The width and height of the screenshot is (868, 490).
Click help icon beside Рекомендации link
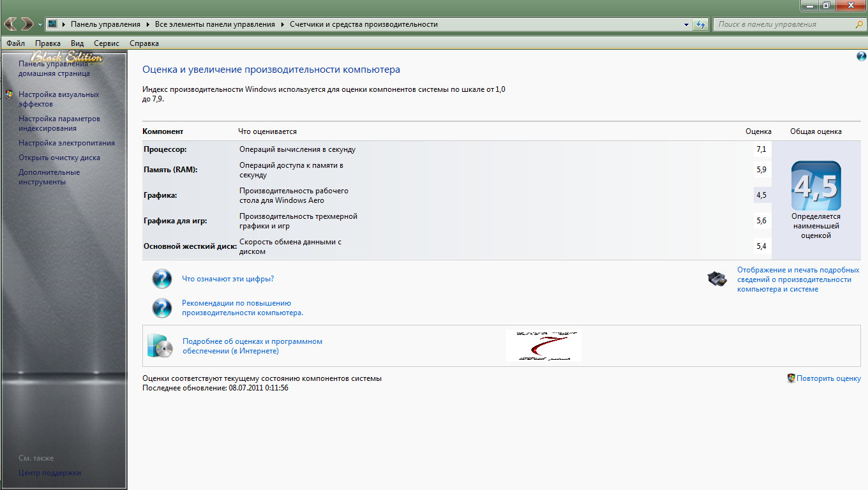[162, 308]
